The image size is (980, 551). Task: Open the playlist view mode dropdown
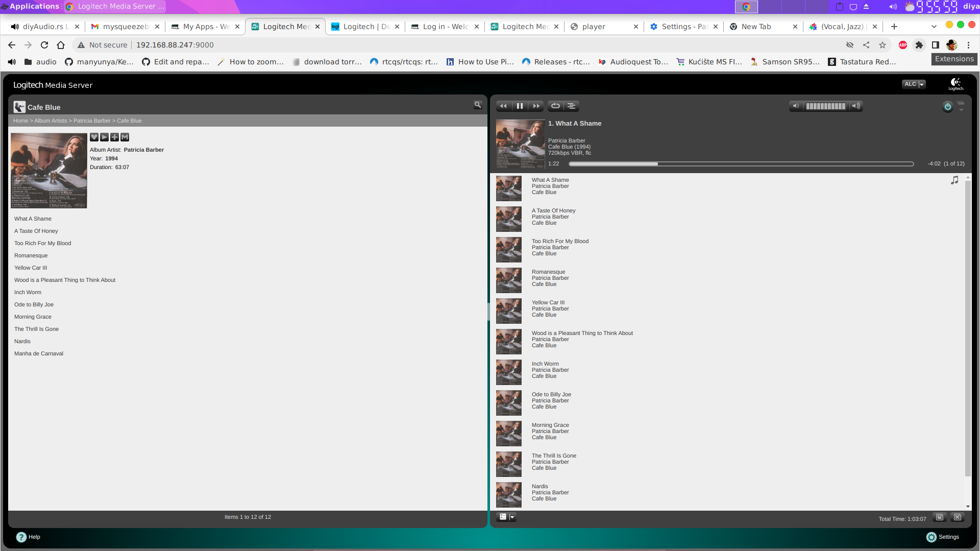click(x=507, y=517)
